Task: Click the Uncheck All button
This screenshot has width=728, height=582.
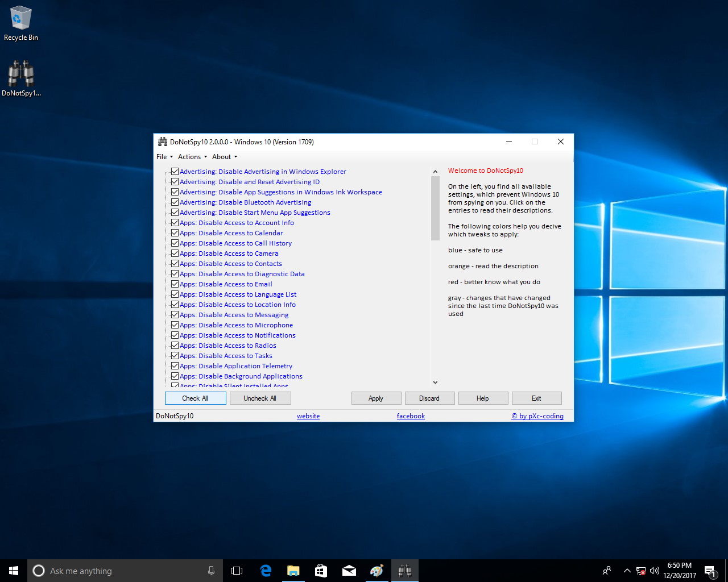Action: (260, 398)
